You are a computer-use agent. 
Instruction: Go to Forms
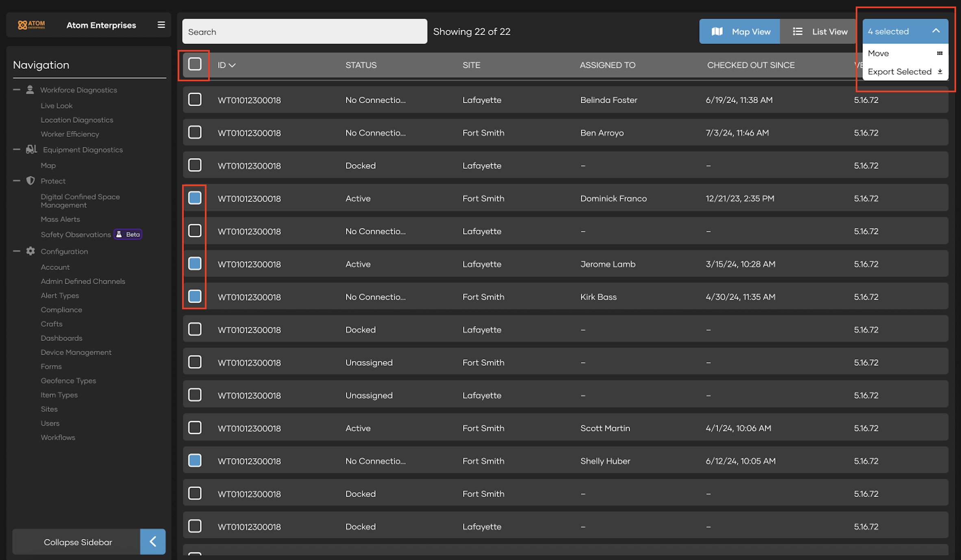[51, 367]
